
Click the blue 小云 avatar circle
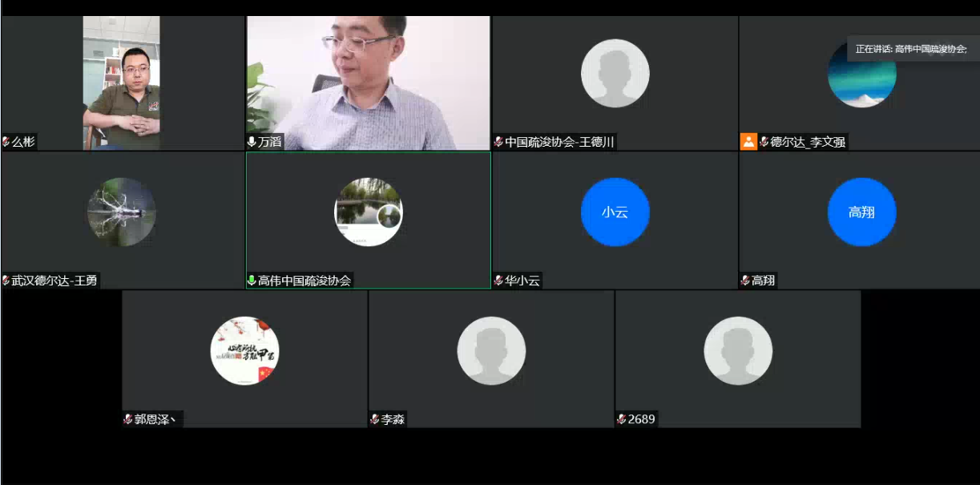click(615, 212)
